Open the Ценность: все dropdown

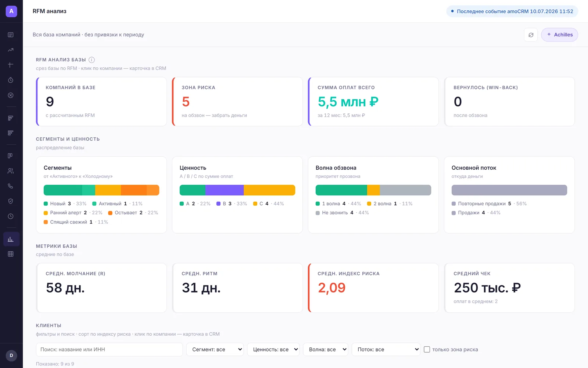click(273, 350)
